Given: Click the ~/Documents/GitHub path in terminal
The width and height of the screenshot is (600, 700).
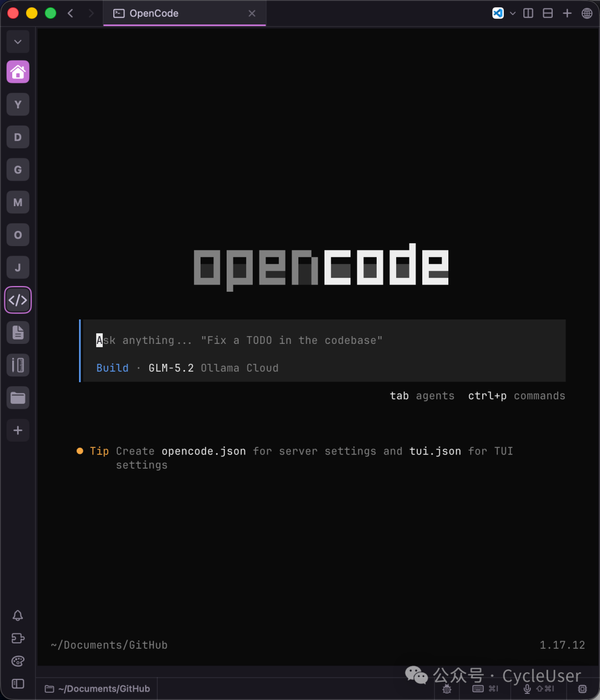Looking at the screenshot, I should click(x=109, y=645).
